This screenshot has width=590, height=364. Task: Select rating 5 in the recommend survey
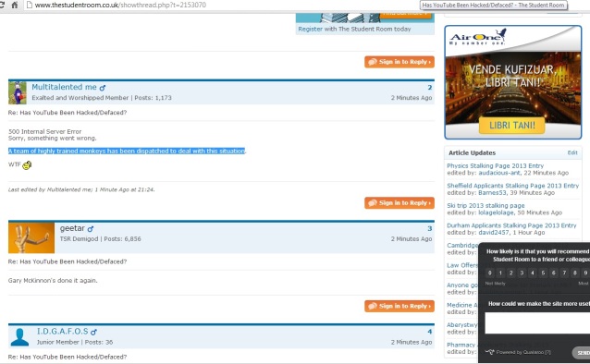[x=543, y=273]
